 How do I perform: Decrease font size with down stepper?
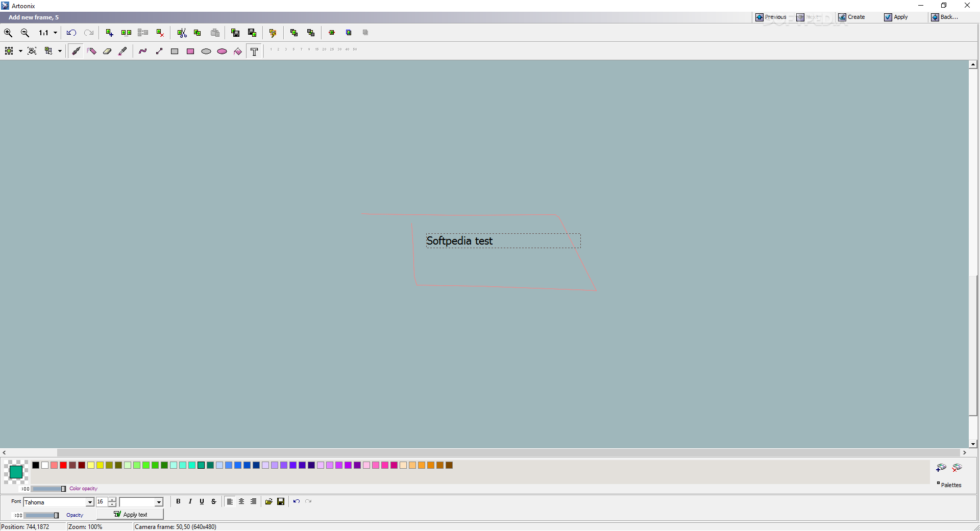pyautogui.click(x=112, y=504)
